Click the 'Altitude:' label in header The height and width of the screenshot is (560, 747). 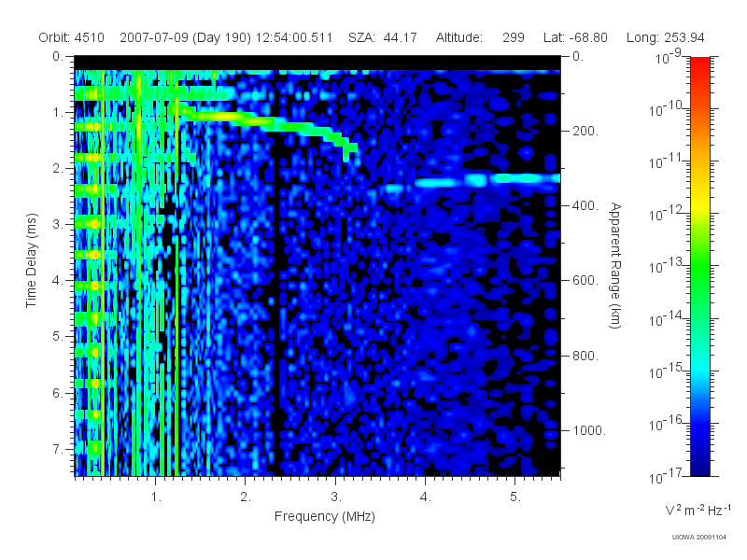click(x=458, y=37)
